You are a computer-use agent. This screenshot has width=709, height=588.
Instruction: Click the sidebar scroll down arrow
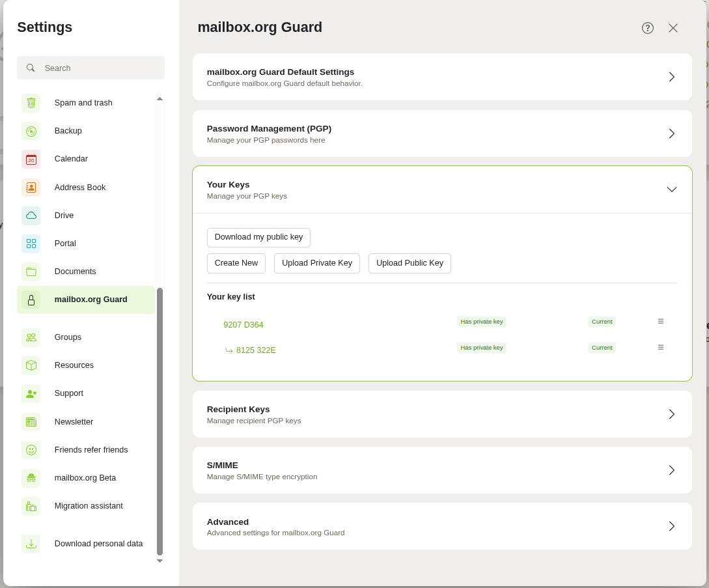click(x=160, y=561)
